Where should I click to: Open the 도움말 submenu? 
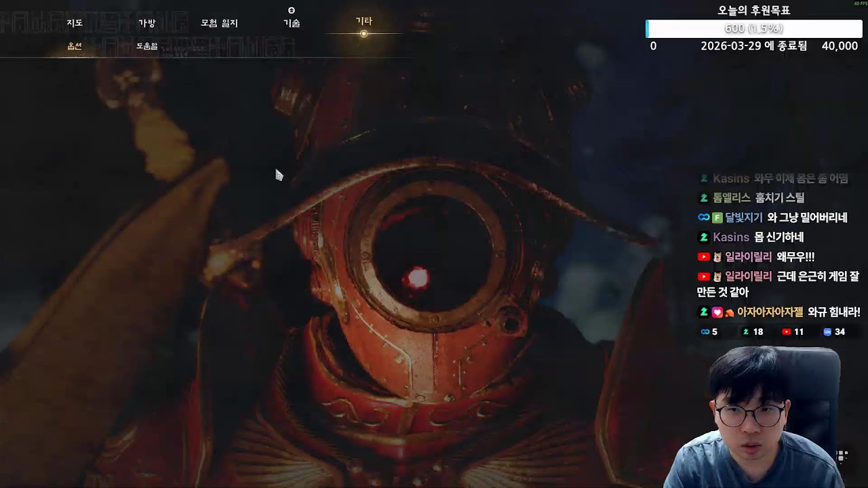click(147, 46)
